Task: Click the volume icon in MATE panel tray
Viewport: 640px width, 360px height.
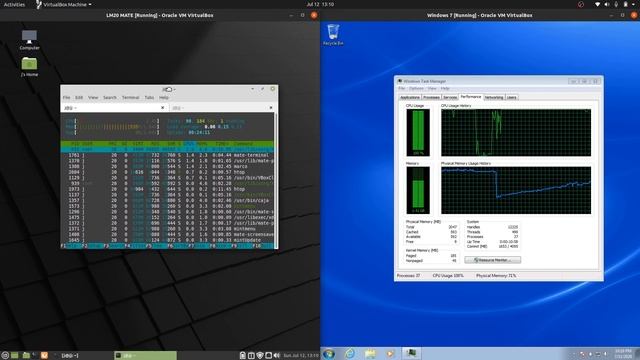Action: tap(277, 356)
